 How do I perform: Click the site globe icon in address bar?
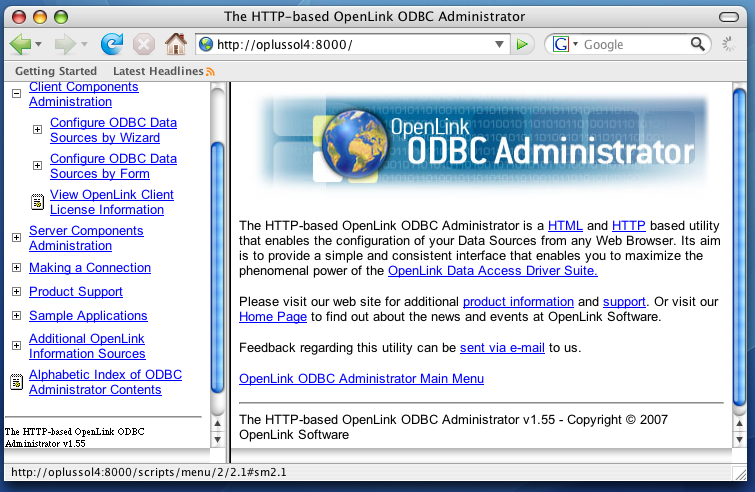pos(206,44)
